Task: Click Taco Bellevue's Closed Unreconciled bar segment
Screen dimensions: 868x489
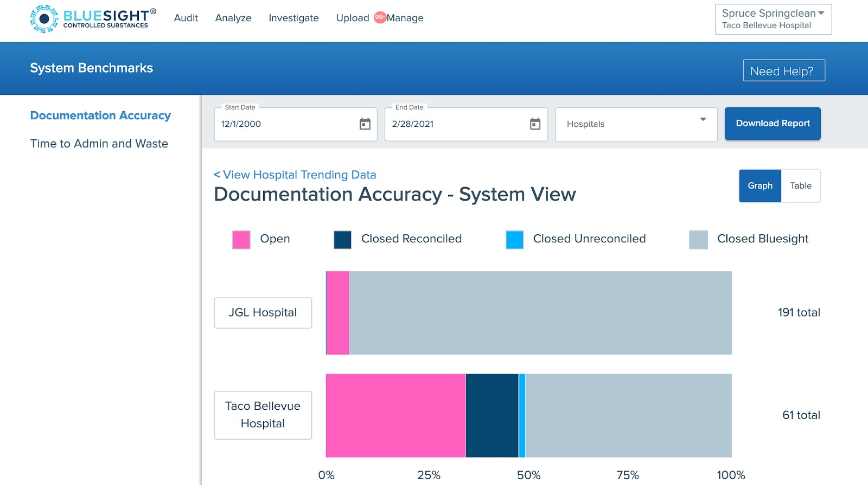Action: [x=522, y=415]
